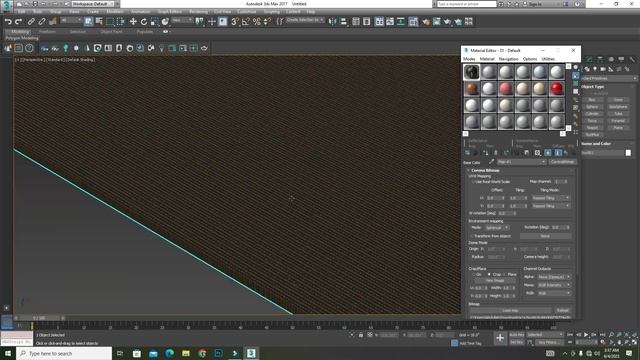Open Render Setup from main toolbar
The image size is (640, 360).
pyautogui.click(x=426, y=22)
